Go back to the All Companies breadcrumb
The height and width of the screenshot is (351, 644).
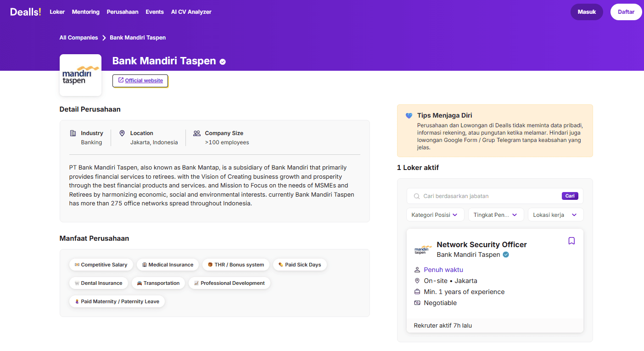(x=78, y=38)
